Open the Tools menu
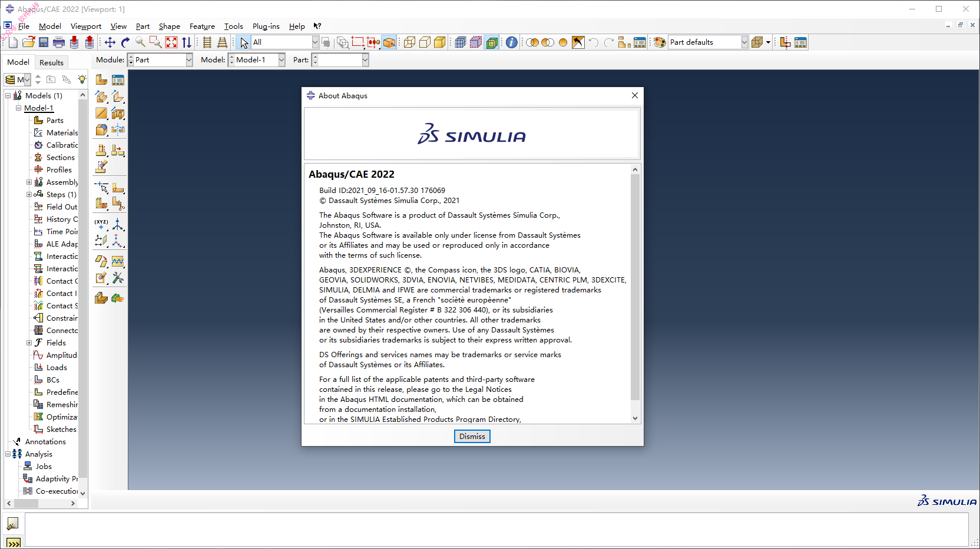 (234, 26)
